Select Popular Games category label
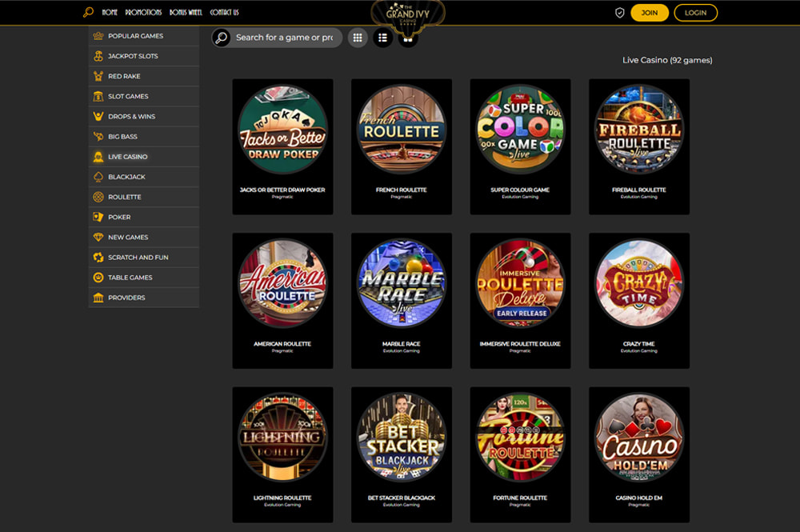 (136, 36)
